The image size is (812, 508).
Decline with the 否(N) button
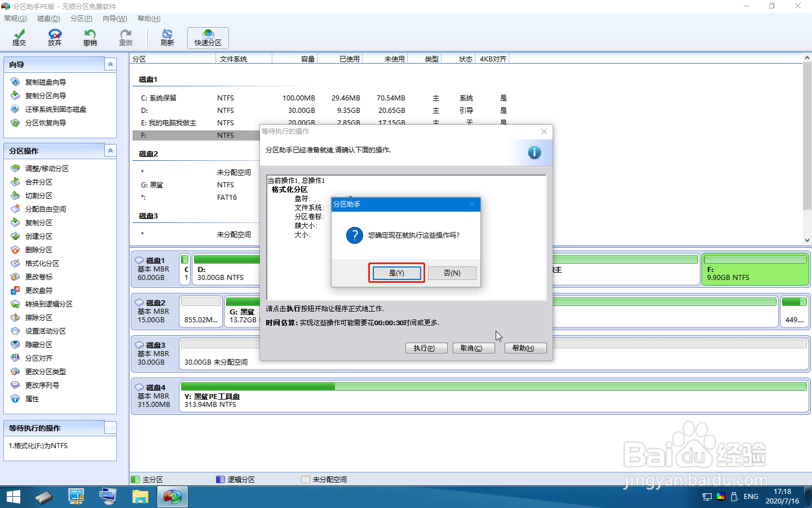coord(452,273)
